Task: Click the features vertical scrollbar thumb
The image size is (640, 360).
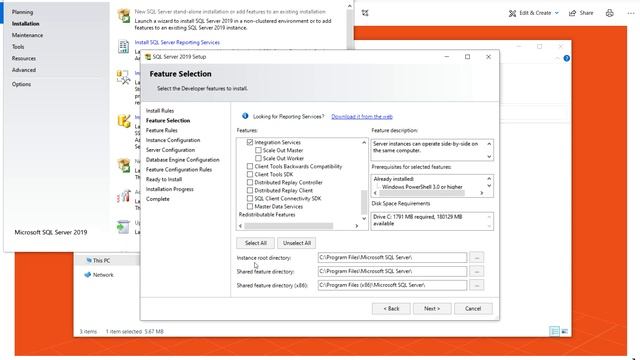Action: (364, 202)
